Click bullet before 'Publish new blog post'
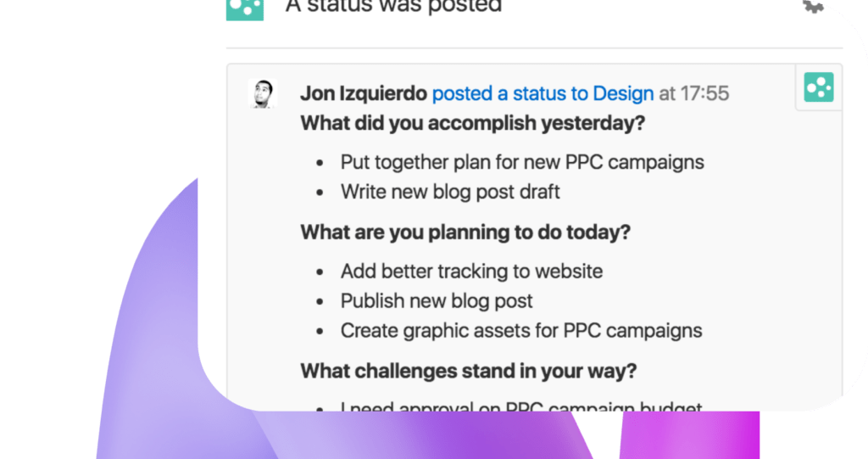Viewport: 868px width, 459px height. point(320,302)
